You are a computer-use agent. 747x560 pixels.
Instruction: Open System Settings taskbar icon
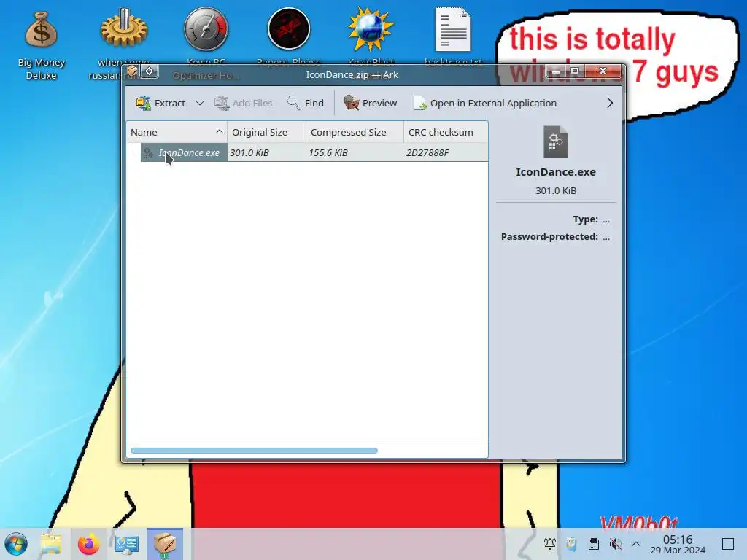126,544
